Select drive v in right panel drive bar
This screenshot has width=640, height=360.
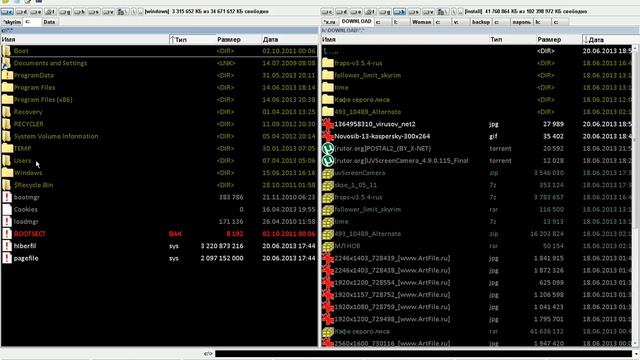point(428,12)
